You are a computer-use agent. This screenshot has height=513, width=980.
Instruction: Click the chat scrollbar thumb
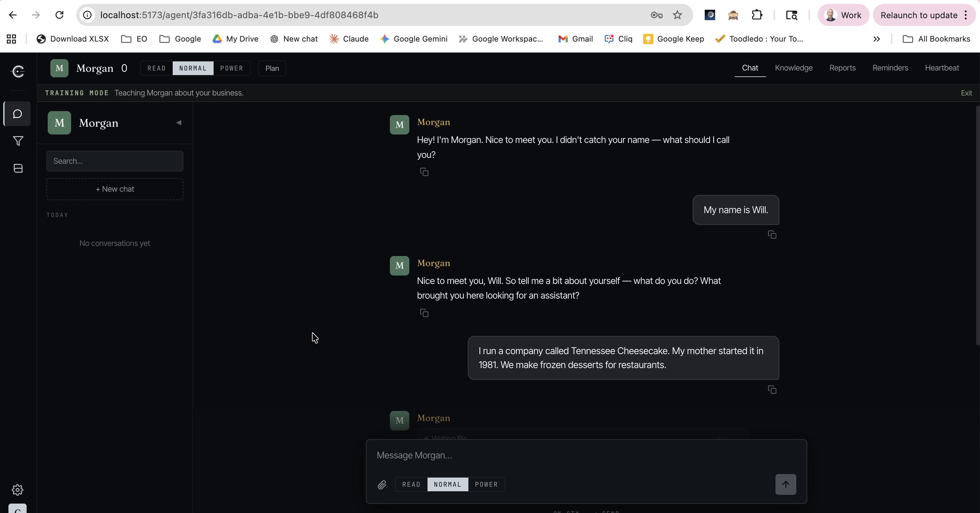tap(977, 225)
